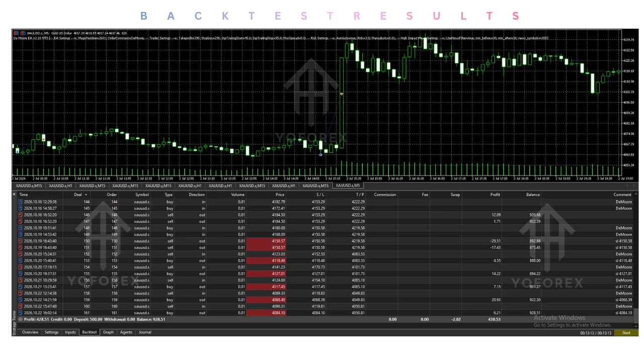The height and width of the screenshot is (362, 644).
Task: Open the Journal tab
Action: [145, 332]
